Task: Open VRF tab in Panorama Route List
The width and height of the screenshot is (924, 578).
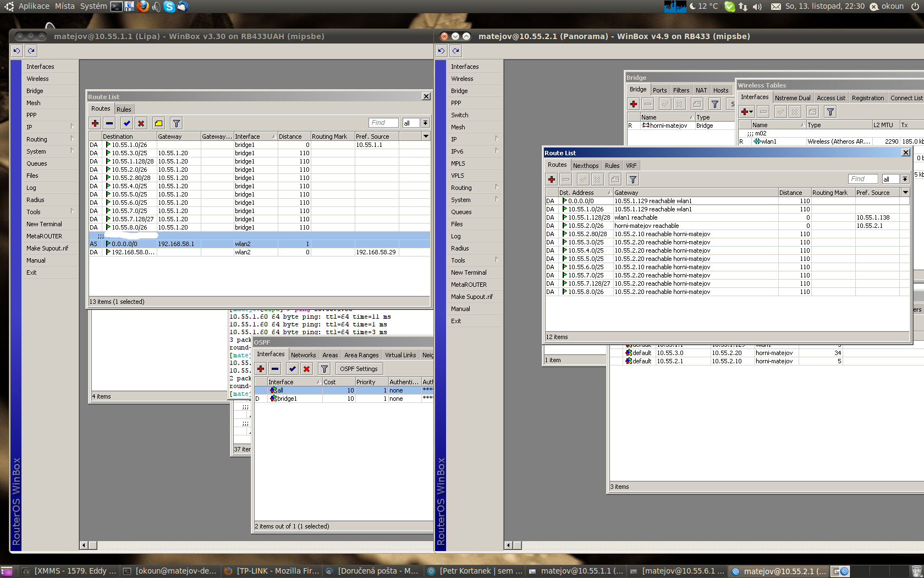Action: [x=631, y=166]
